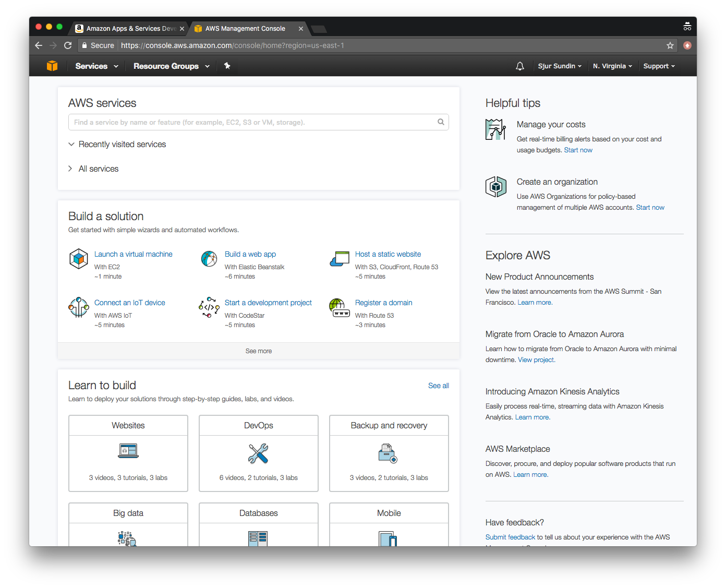Click the Elastic Beanstalk web app icon
The width and height of the screenshot is (726, 588).
pos(209,259)
